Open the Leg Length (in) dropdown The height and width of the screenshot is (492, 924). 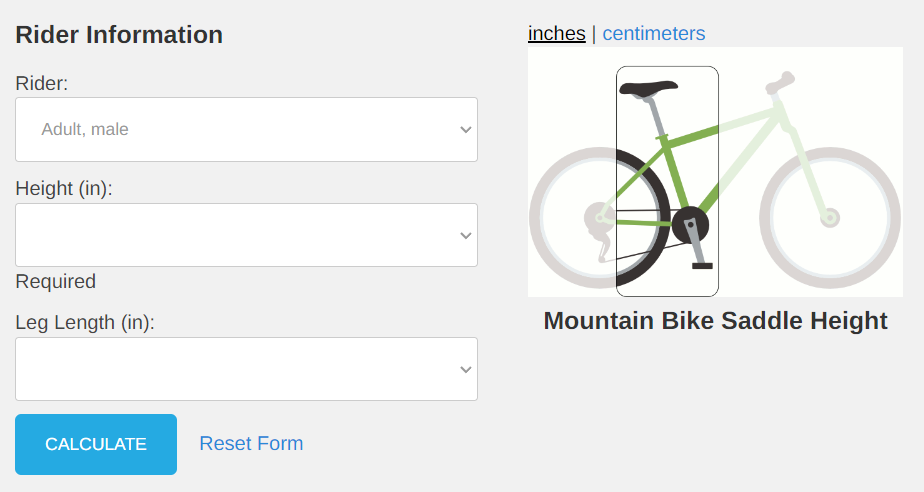(x=246, y=369)
